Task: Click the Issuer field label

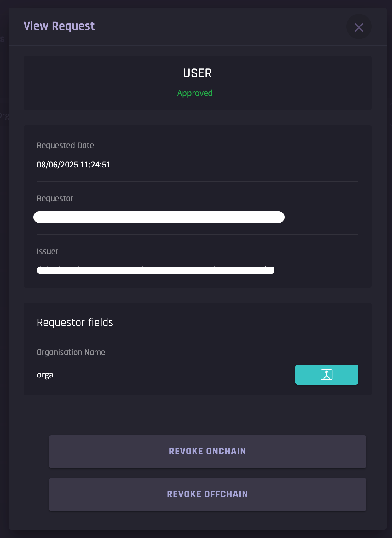Action: click(x=47, y=251)
